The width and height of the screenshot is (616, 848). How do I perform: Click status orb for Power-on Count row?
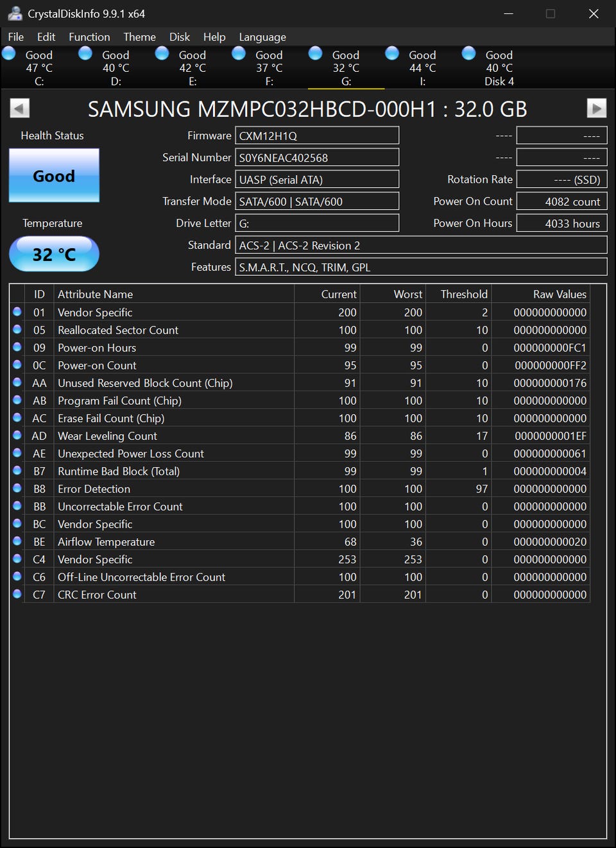click(x=17, y=364)
